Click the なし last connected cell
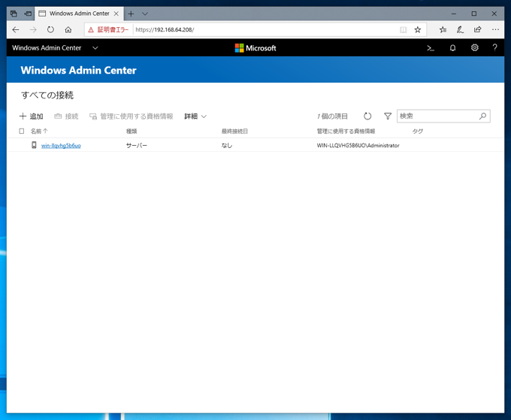Screen dimensions: 511x420 tap(227, 146)
